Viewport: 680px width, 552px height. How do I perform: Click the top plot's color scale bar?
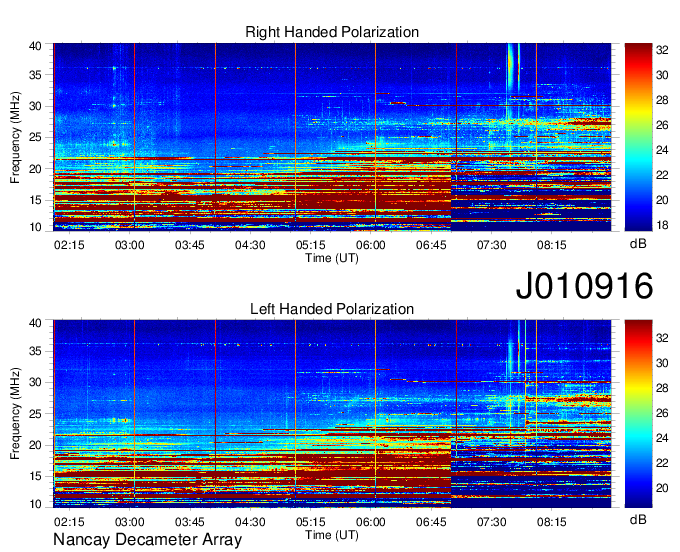coord(638,137)
